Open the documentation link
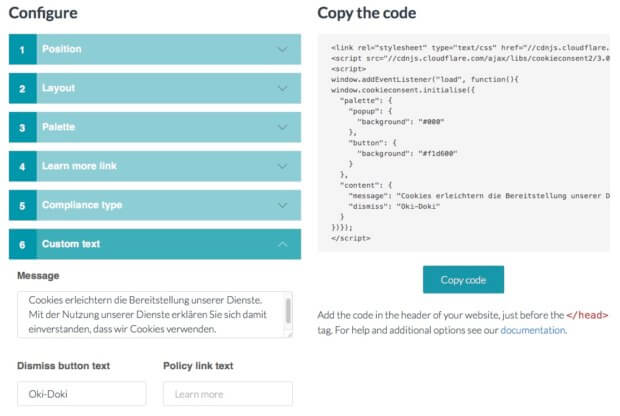620x416 pixels. tap(533, 330)
